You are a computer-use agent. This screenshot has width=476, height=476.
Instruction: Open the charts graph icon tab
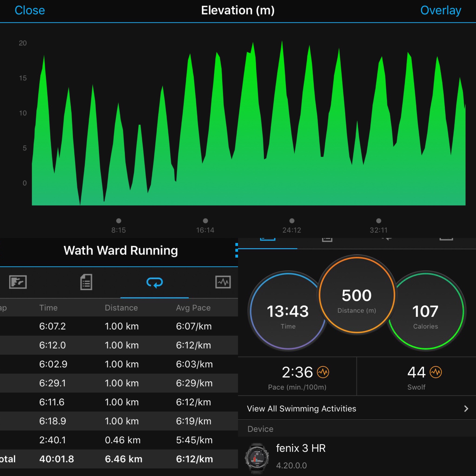(x=223, y=282)
